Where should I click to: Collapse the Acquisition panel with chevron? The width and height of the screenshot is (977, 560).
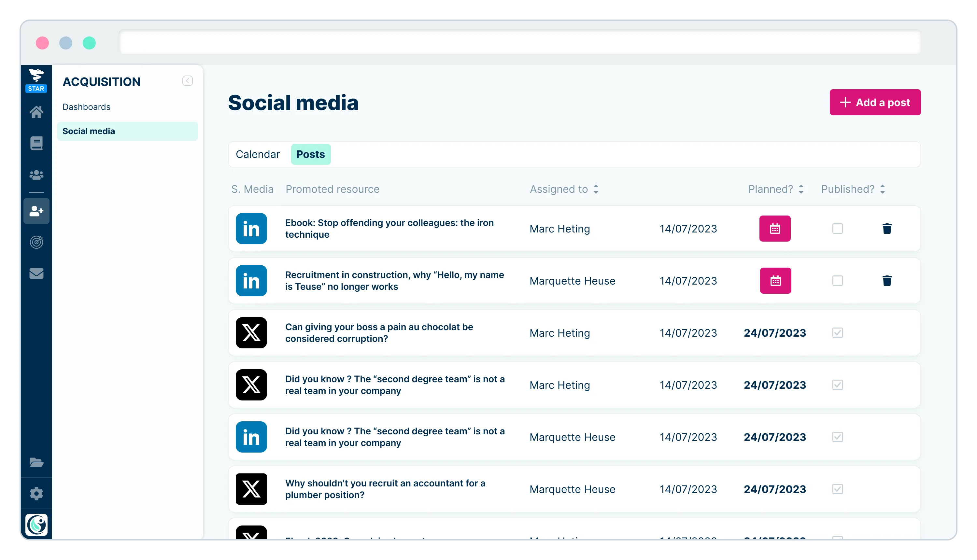pyautogui.click(x=187, y=81)
